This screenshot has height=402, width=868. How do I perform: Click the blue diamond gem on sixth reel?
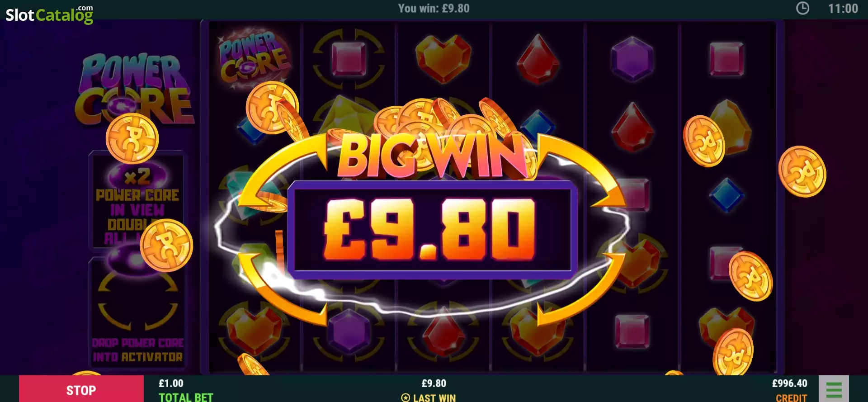pos(726,195)
